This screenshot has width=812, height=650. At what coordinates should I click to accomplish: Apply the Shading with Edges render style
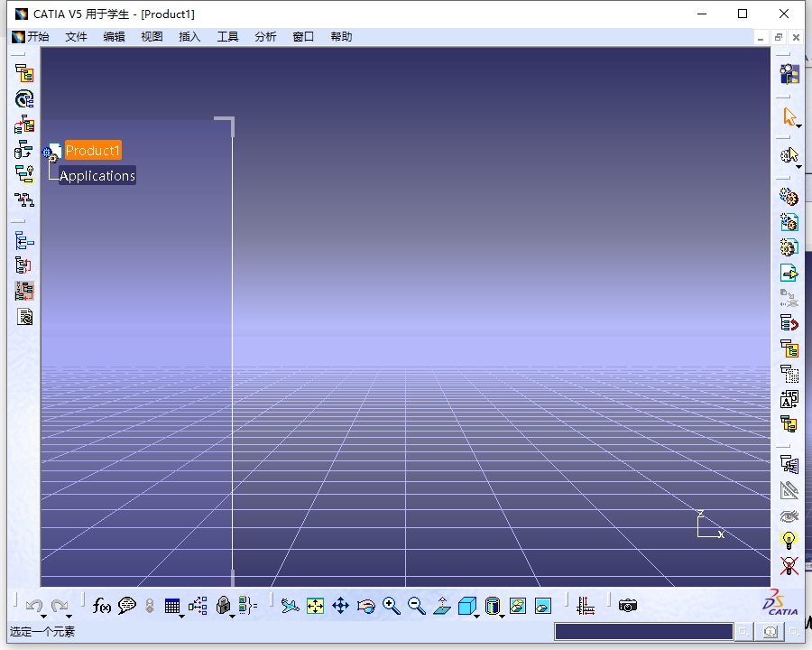[x=493, y=606]
